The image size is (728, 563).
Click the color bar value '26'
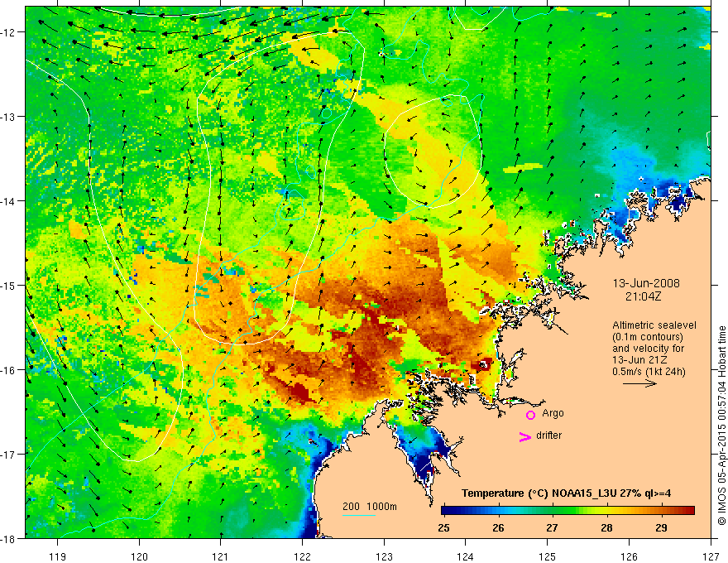tap(498, 527)
